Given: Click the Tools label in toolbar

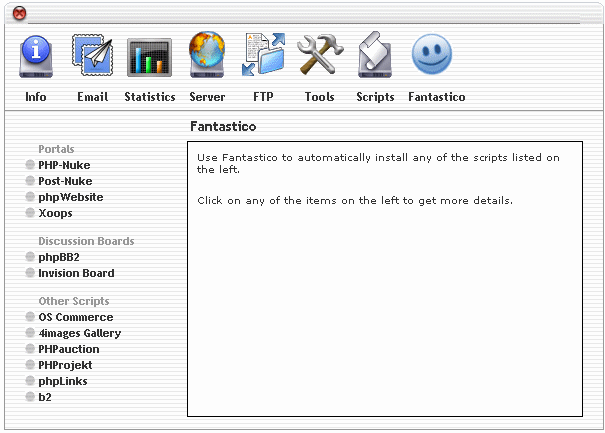Looking at the screenshot, I should tap(319, 97).
